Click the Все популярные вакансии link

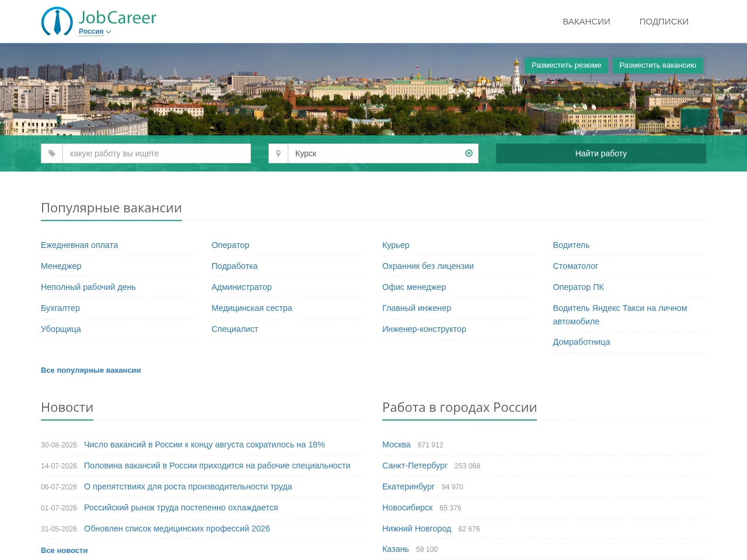point(91,370)
